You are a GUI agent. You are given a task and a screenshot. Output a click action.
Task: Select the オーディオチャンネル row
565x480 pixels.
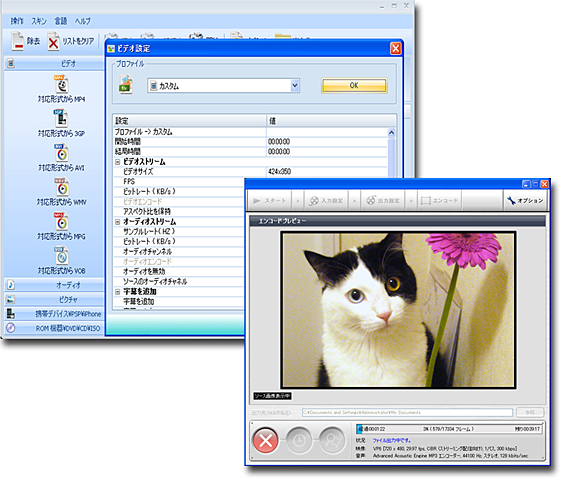coord(179,252)
